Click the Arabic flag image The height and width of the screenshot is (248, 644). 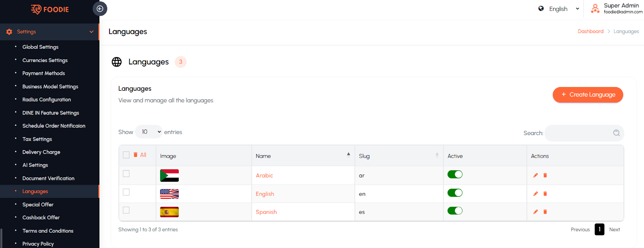pyautogui.click(x=169, y=175)
